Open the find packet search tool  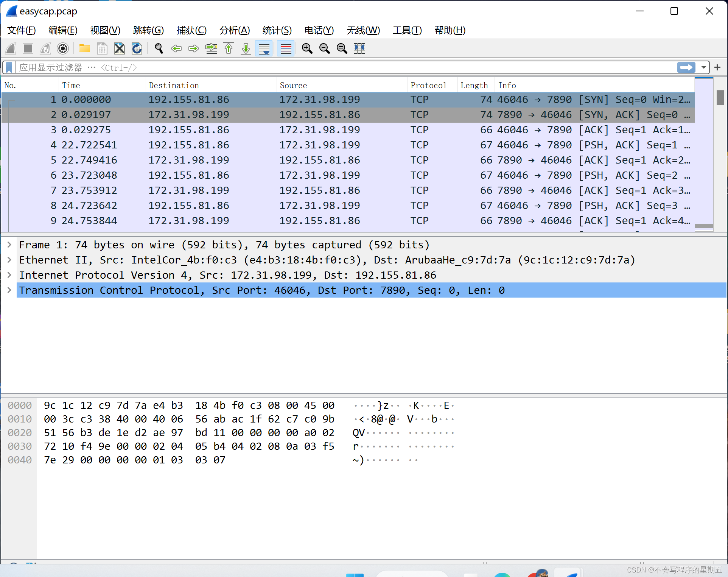(159, 48)
